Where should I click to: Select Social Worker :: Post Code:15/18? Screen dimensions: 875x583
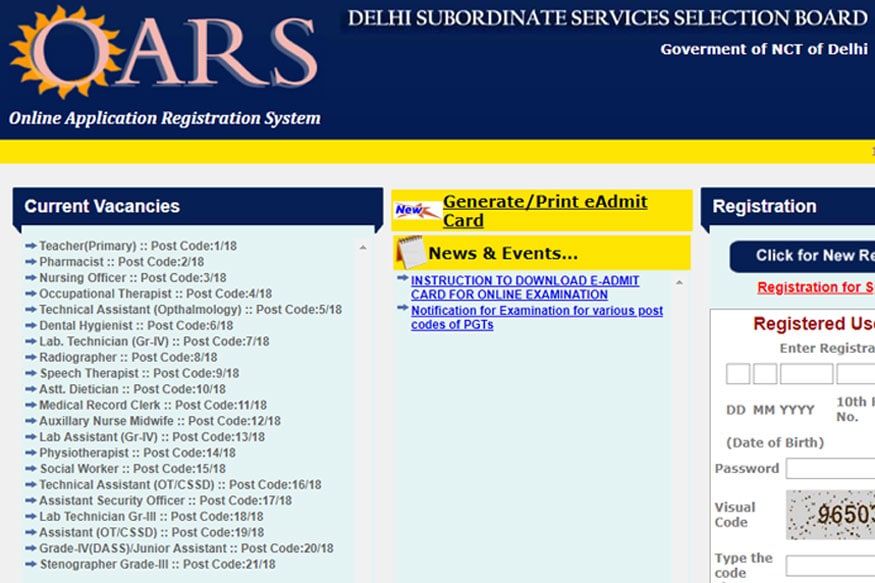[x=132, y=469]
